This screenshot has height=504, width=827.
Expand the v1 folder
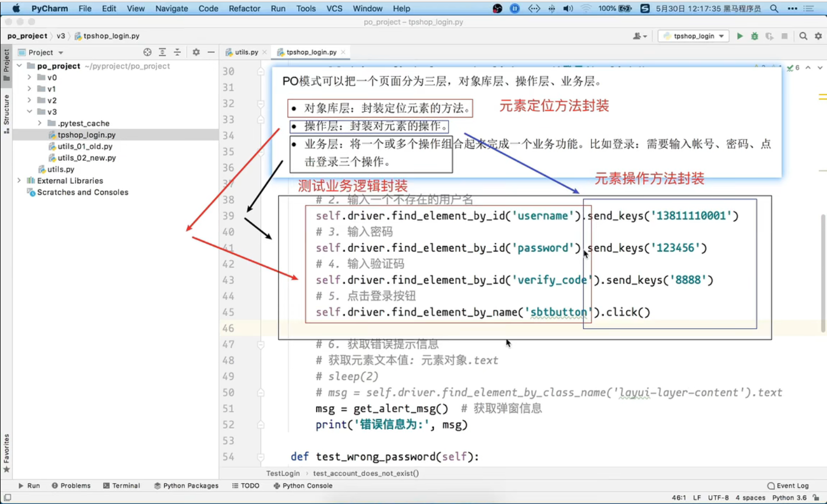tap(30, 89)
